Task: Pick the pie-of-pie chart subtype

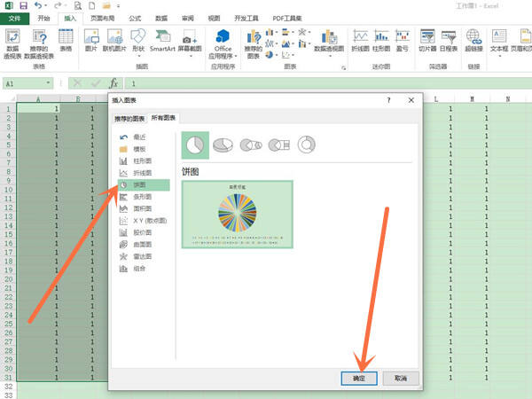Action: 251,145
